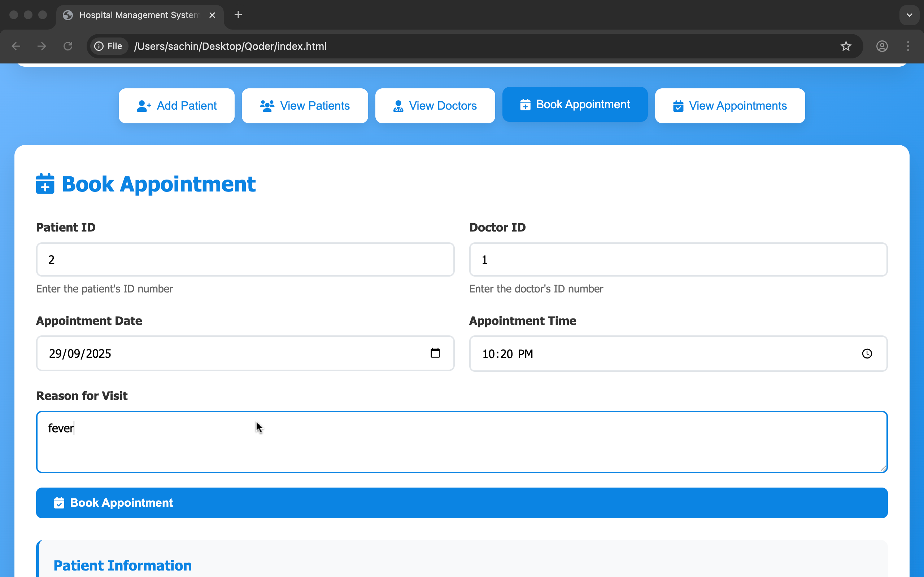Image resolution: width=924 pixels, height=577 pixels.
Task: Go to View Appointments
Action: click(730, 106)
